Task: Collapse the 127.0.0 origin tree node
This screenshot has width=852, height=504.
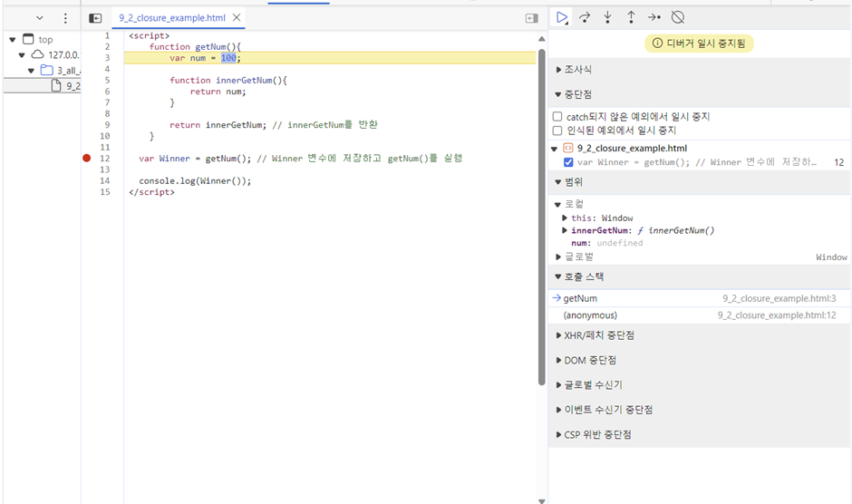Action: pos(22,55)
